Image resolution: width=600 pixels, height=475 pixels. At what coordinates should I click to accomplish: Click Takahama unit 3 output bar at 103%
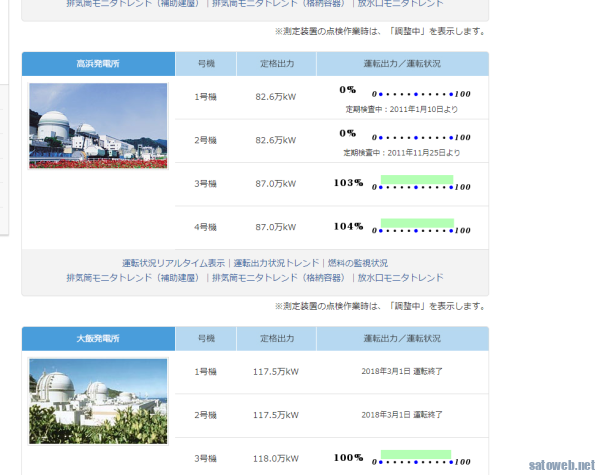coord(417,184)
